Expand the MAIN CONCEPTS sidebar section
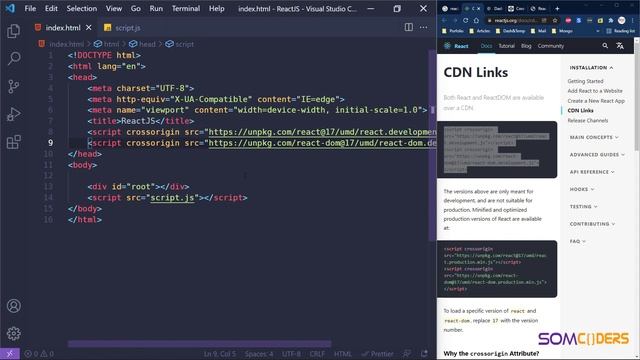 594,138
